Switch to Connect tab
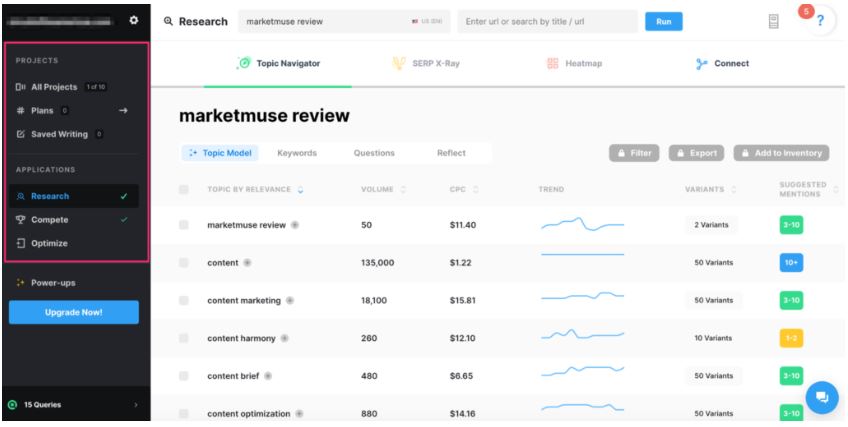Viewport: 848px width, 427px height. point(722,64)
